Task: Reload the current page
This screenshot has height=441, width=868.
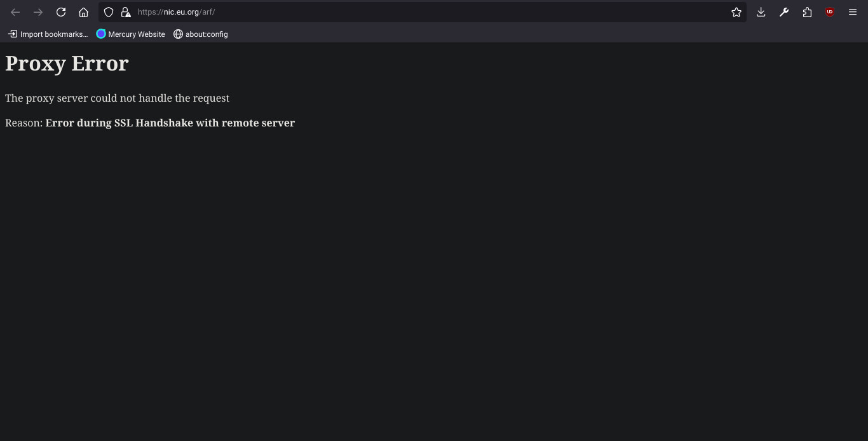Action: [61, 12]
